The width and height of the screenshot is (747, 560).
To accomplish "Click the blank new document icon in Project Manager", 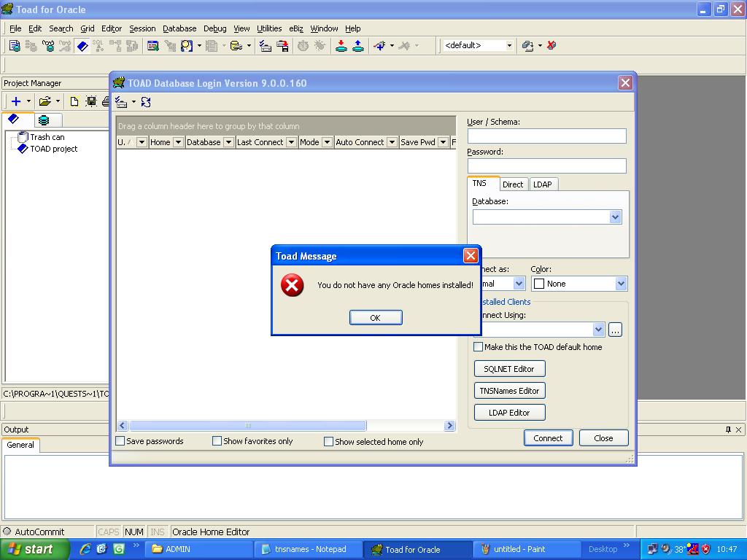I will (74, 101).
